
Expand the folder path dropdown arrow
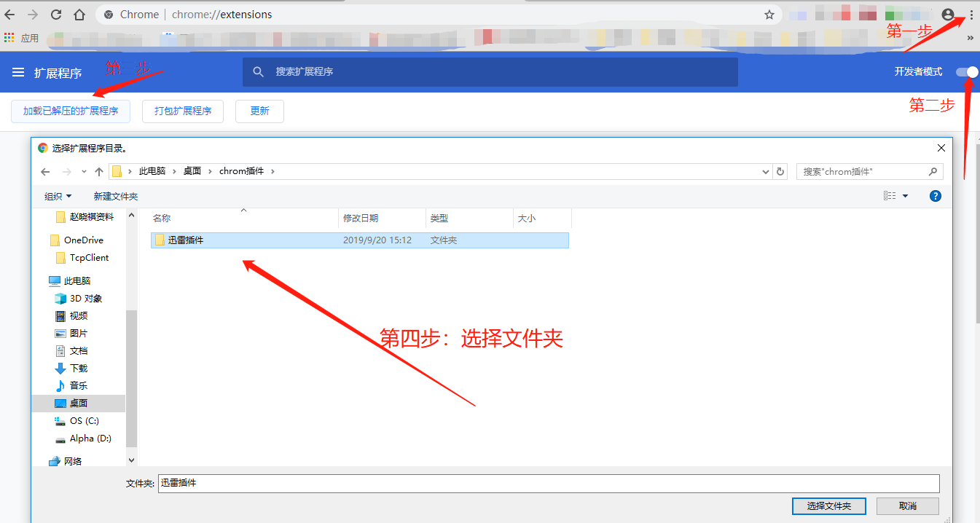coord(765,170)
